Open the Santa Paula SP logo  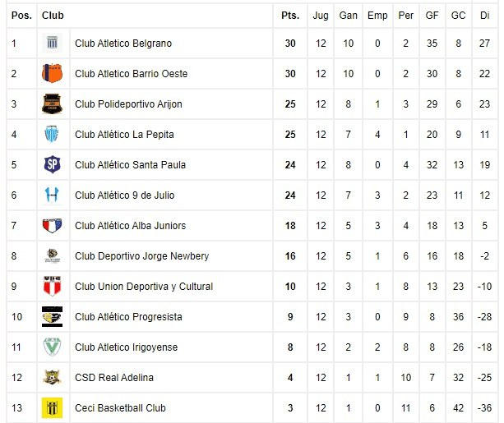[x=52, y=164]
